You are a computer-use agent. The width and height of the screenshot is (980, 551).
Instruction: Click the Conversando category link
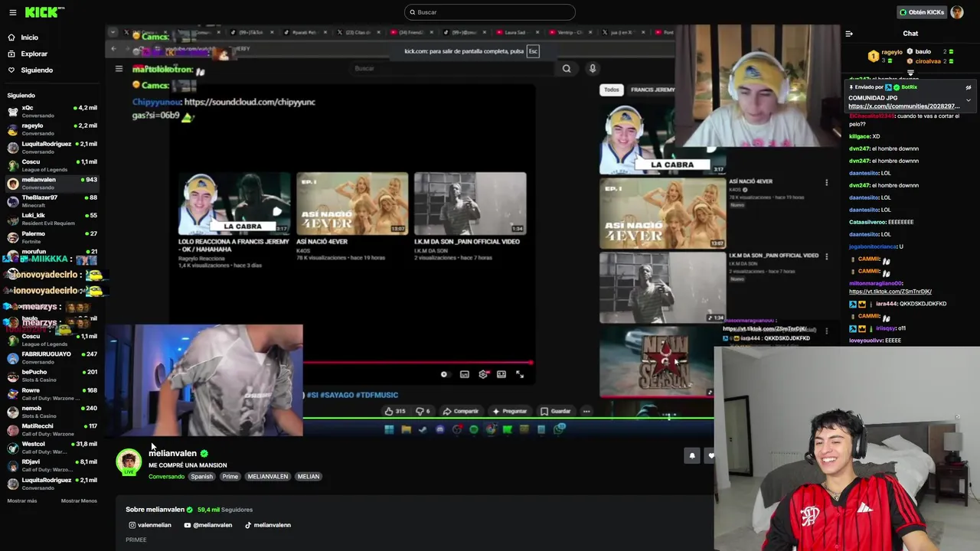click(x=166, y=477)
